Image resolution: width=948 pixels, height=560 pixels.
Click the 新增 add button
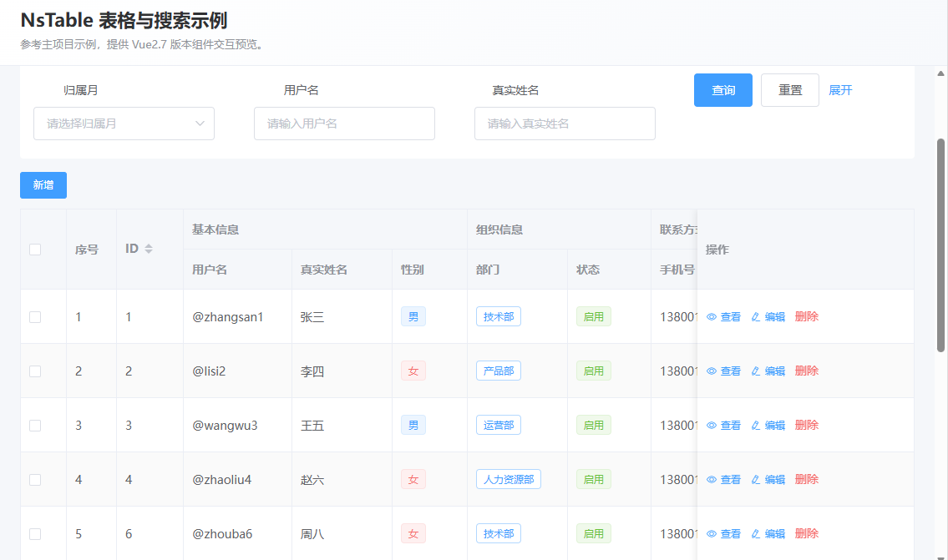click(x=43, y=185)
